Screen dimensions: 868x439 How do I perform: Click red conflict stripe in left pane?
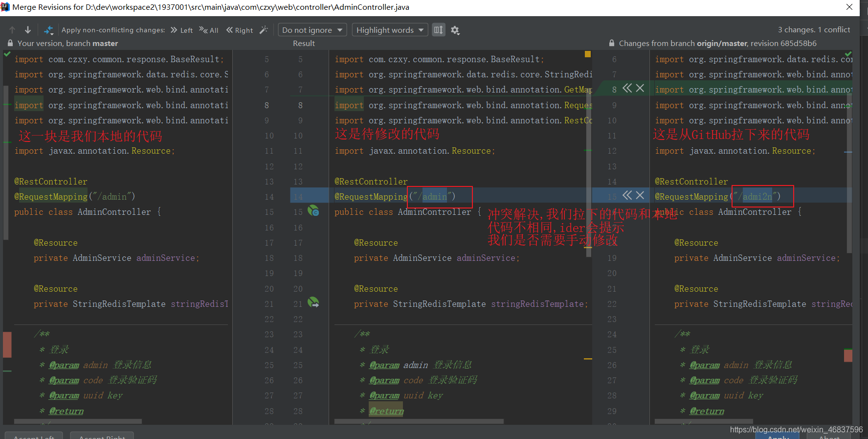7,345
